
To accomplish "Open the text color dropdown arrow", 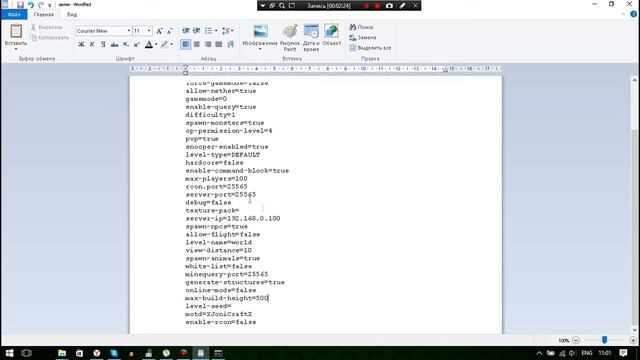I will [x=156, y=44].
